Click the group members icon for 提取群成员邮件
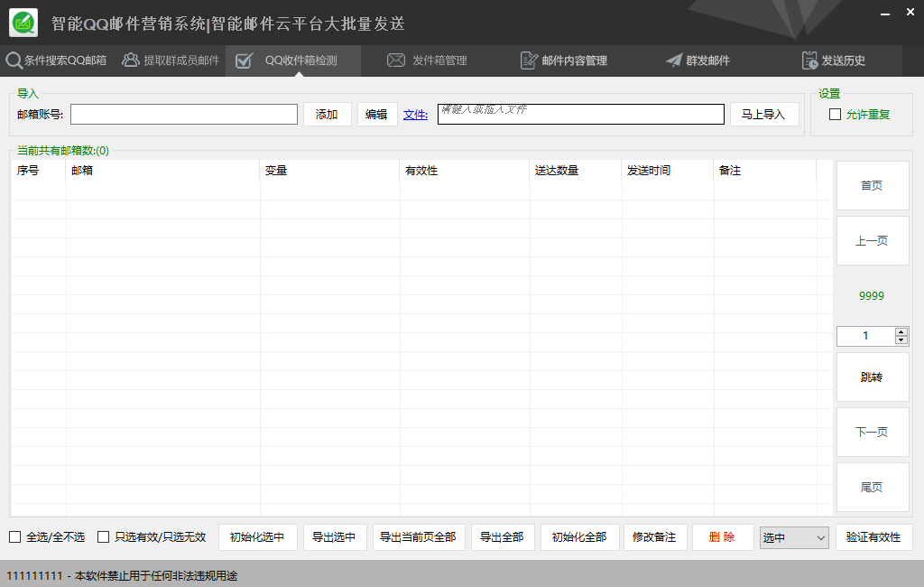This screenshot has height=587, width=924. 130,61
